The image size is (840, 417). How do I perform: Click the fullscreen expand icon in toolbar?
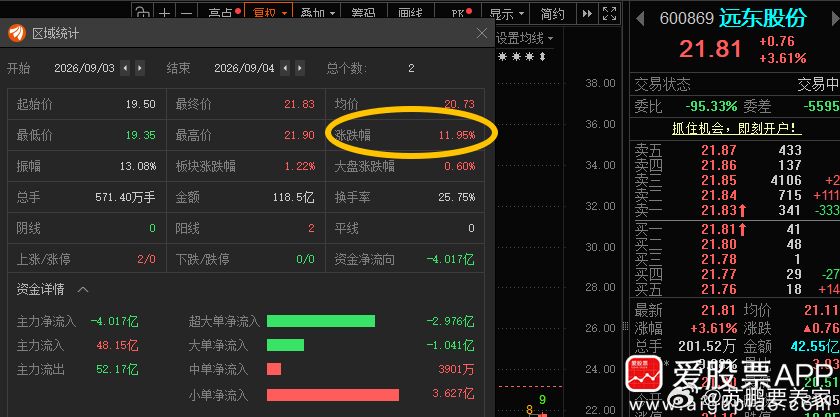(x=609, y=13)
